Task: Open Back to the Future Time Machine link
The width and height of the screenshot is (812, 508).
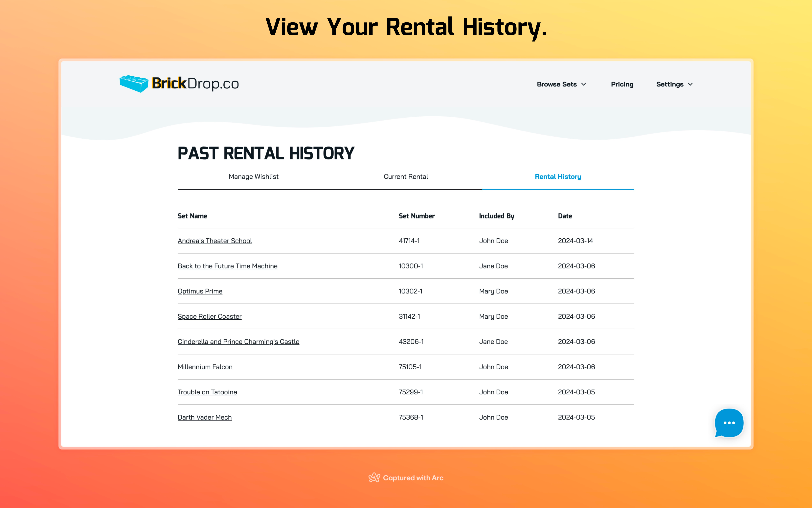Action: pyautogui.click(x=227, y=266)
